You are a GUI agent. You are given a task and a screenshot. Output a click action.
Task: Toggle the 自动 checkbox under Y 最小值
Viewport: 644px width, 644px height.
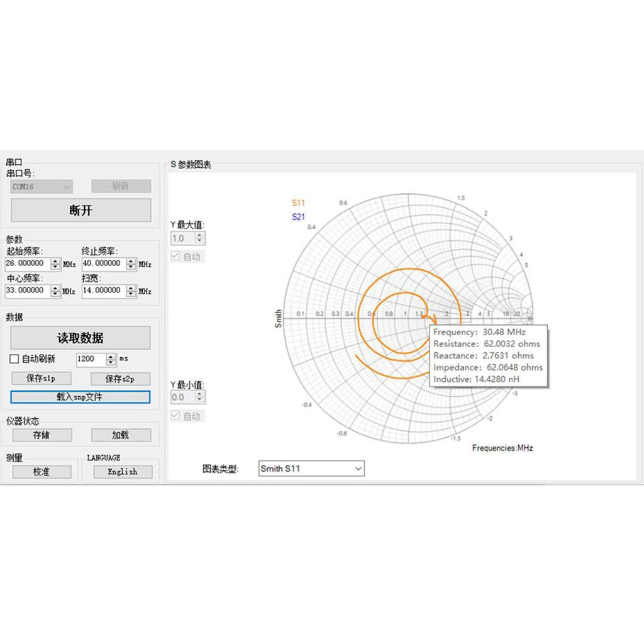pos(176,416)
